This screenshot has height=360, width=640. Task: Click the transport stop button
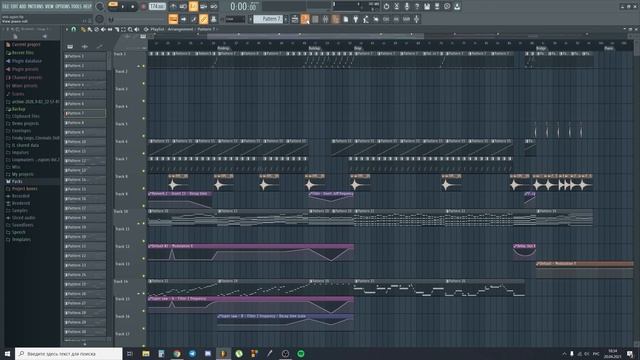point(133,7)
